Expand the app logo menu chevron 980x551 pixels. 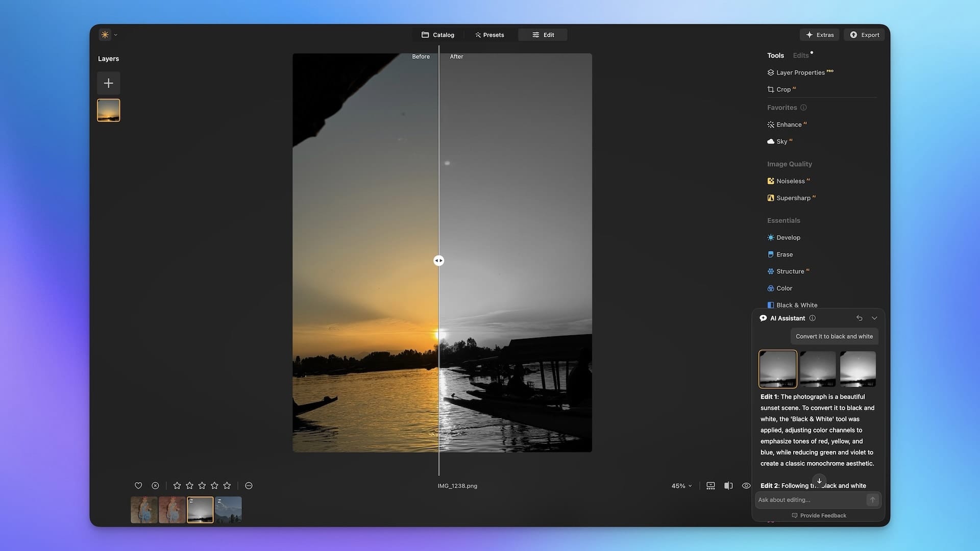pos(116,35)
